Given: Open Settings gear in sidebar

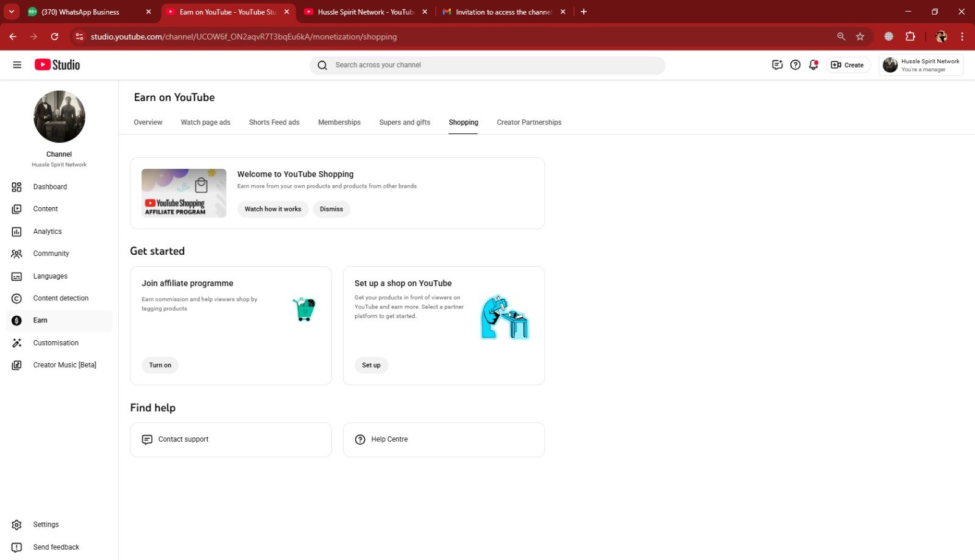Looking at the screenshot, I should pyautogui.click(x=16, y=525).
